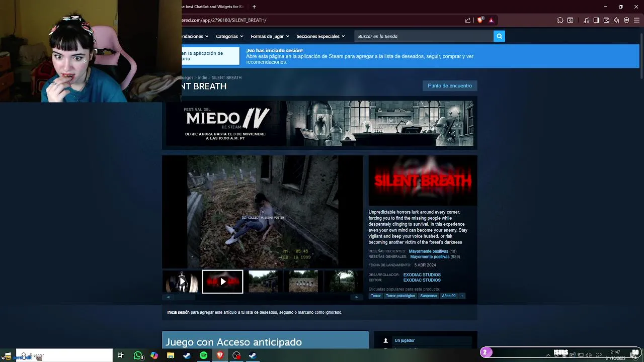Click the Brave VPN shield icon
Screen dimensions: 644x362
click(x=626, y=20)
